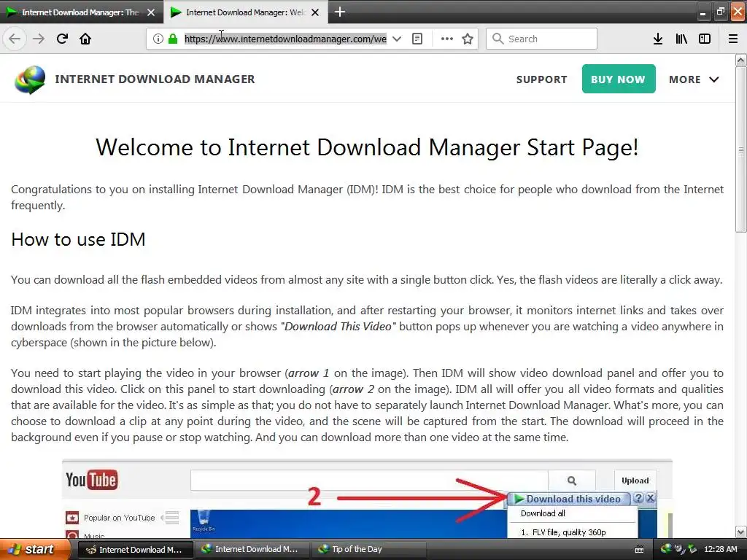Click the scrollbar down arrow
Viewport: 747px width, 560px height.
tap(741, 532)
